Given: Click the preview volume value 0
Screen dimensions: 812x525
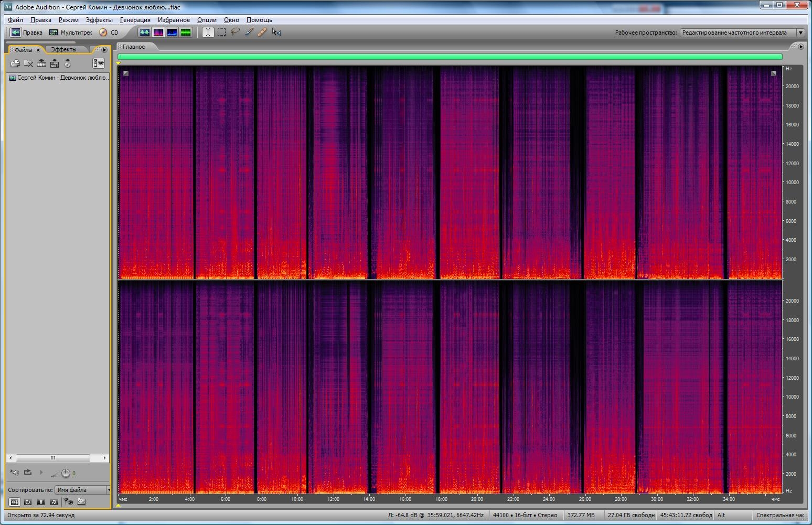Looking at the screenshot, I should [x=73, y=473].
